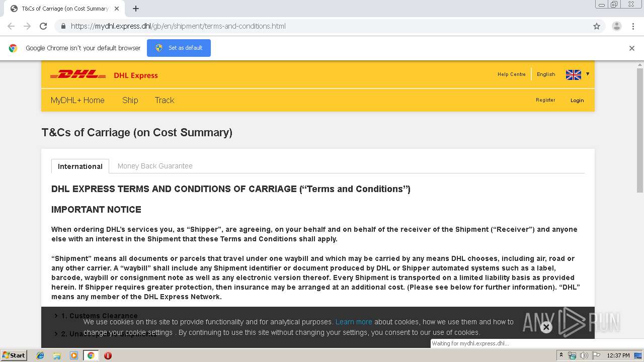This screenshot has width=644, height=362.
Task: Launch Internet Explorer from taskbar
Action: coord(40,355)
